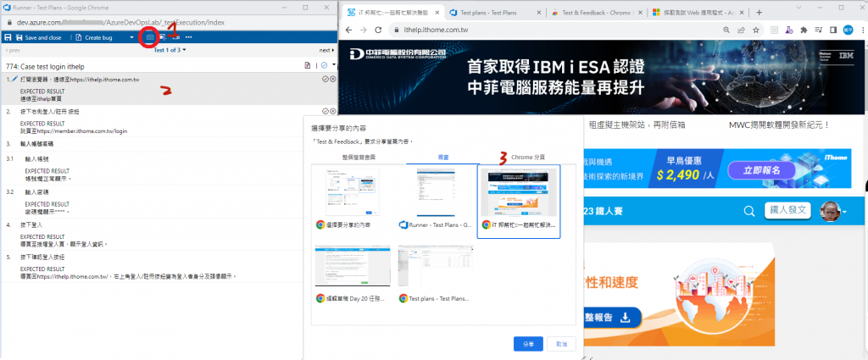Open the Chrome tab search chevron
Screen dimensions: 868x360
(799, 8)
